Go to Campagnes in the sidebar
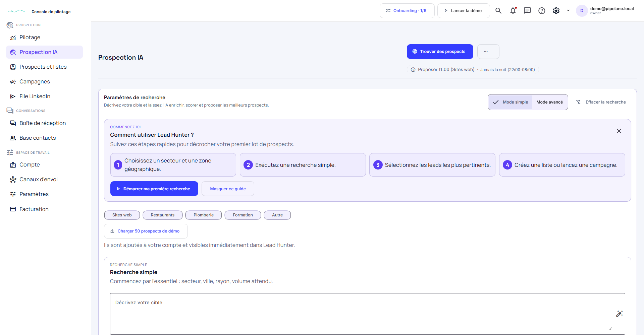This screenshot has height=335, width=644. click(x=35, y=82)
